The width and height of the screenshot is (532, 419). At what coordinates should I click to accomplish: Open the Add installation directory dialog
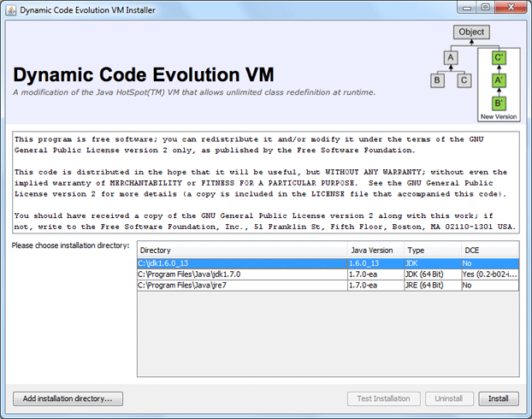[x=68, y=398]
